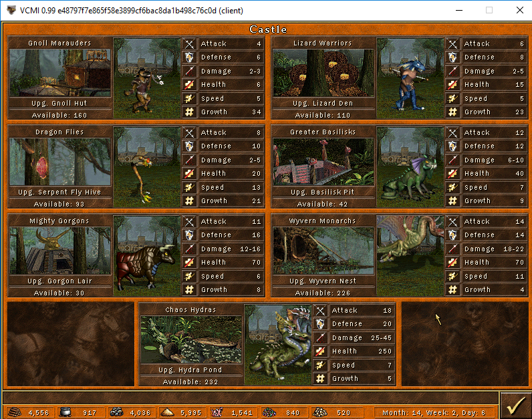Click the wood resource icon in status bar

point(16,412)
